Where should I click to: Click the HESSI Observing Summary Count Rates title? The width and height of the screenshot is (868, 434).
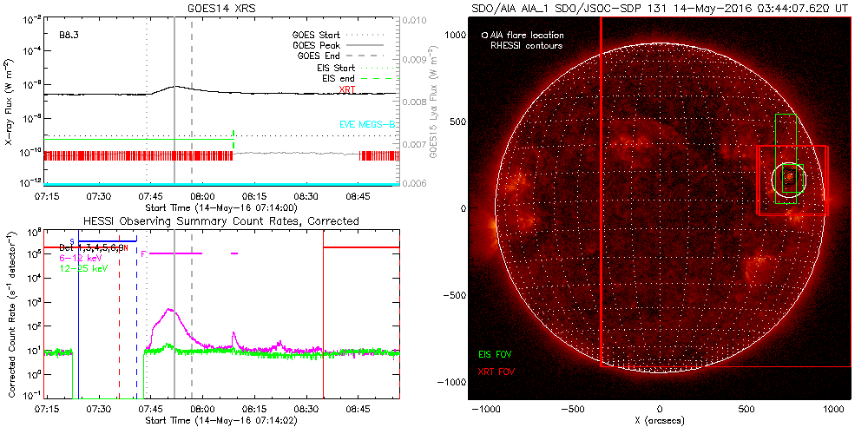[220, 221]
